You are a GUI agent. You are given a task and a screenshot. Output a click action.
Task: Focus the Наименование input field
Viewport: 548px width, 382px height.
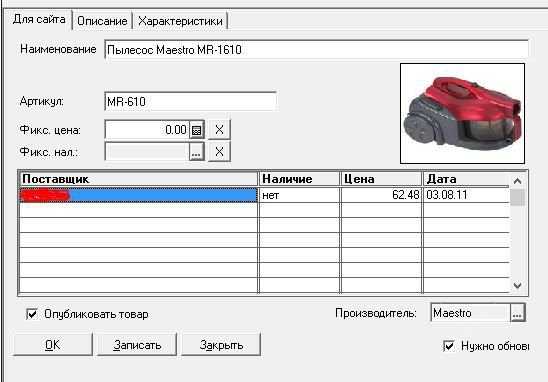316,50
